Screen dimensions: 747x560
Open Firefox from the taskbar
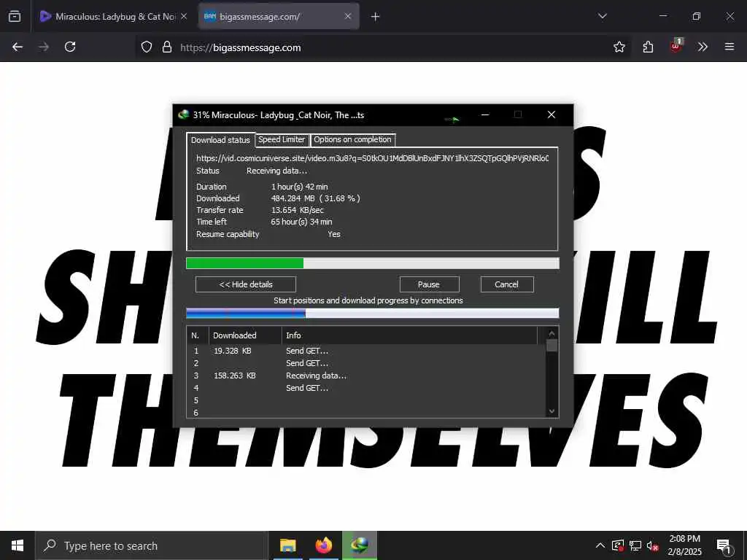tap(323, 545)
